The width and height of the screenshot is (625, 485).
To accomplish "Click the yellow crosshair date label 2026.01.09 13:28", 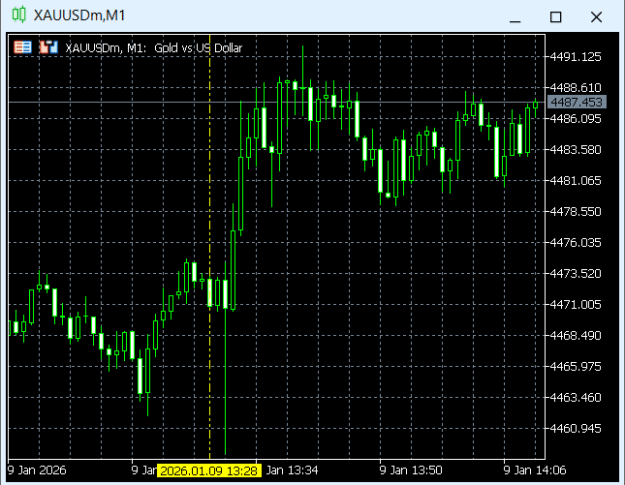I will (209, 471).
